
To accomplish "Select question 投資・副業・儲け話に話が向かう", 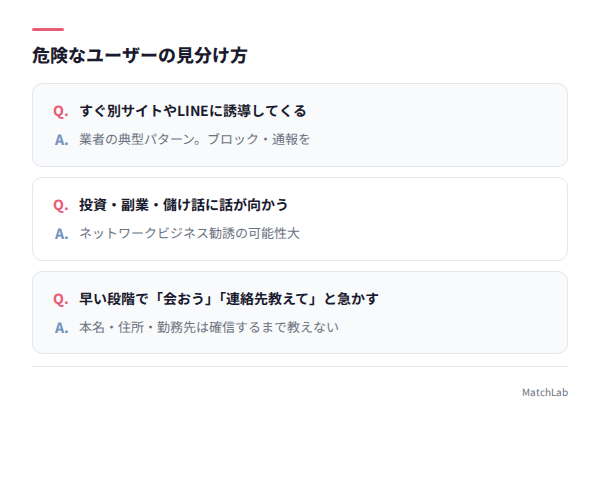I will [183, 205].
